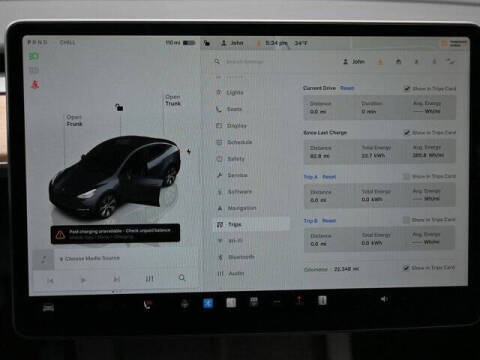
Task: Enable Trip A Show in Trips Card
Action: coord(406,176)
